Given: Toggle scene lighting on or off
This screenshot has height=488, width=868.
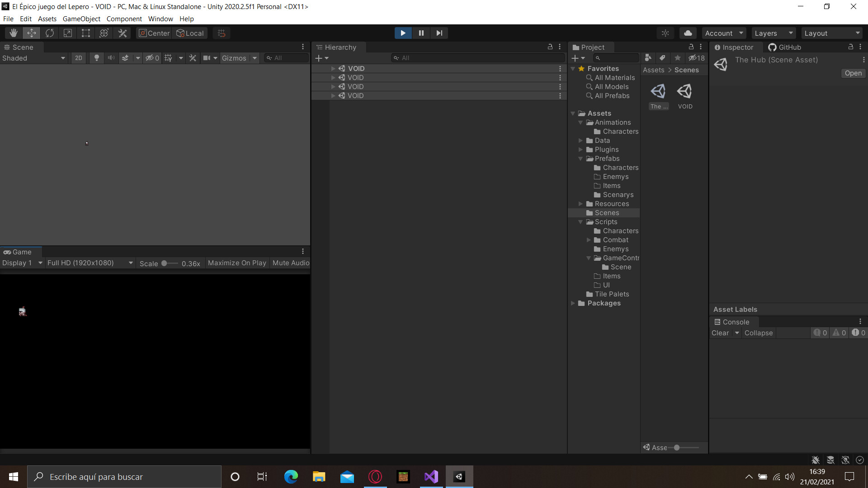Looking at the screenshot, I should 96,58.
